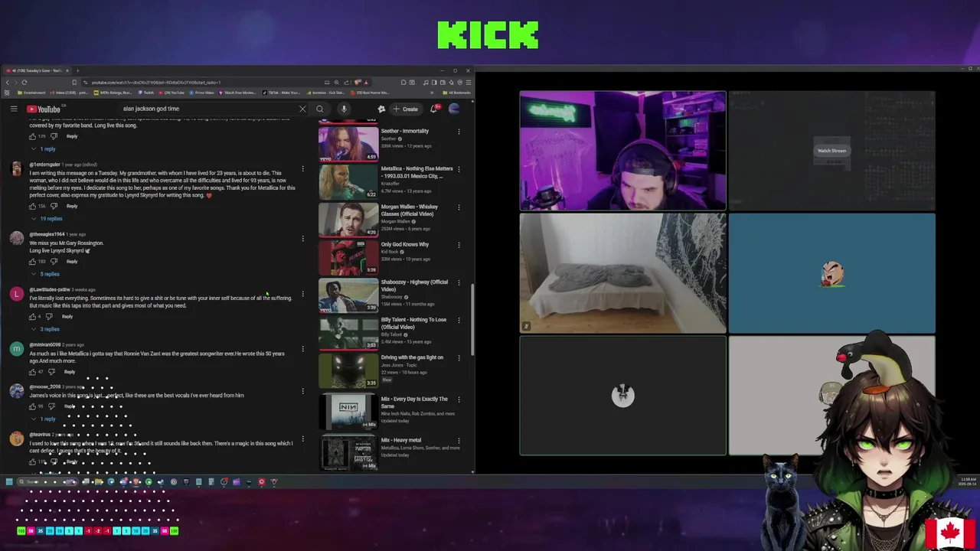
Task: Open the browser extensions puzzle icon
Action: (x=403, y=82)
